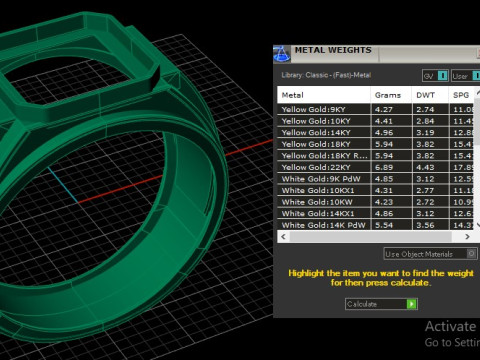Click the vertical scrollbar up arrow
The image size is (480, 360).
click(x=477, y=92)
